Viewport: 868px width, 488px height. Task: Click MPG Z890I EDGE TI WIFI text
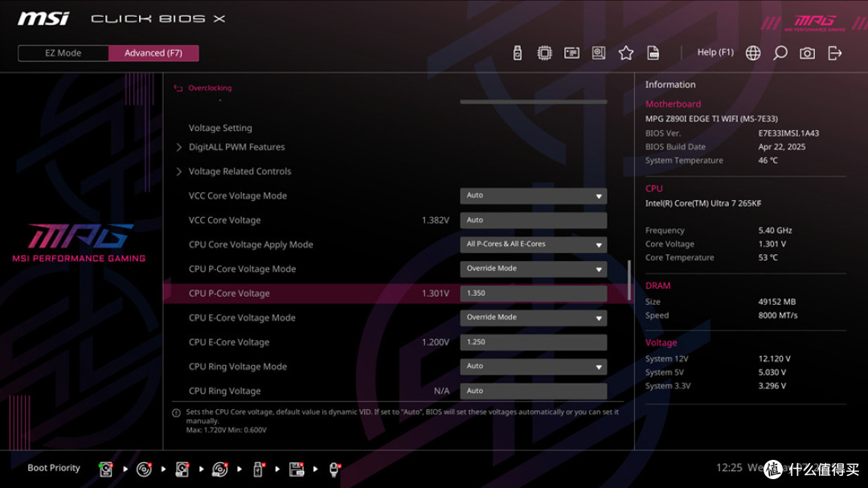pos(711,118)
